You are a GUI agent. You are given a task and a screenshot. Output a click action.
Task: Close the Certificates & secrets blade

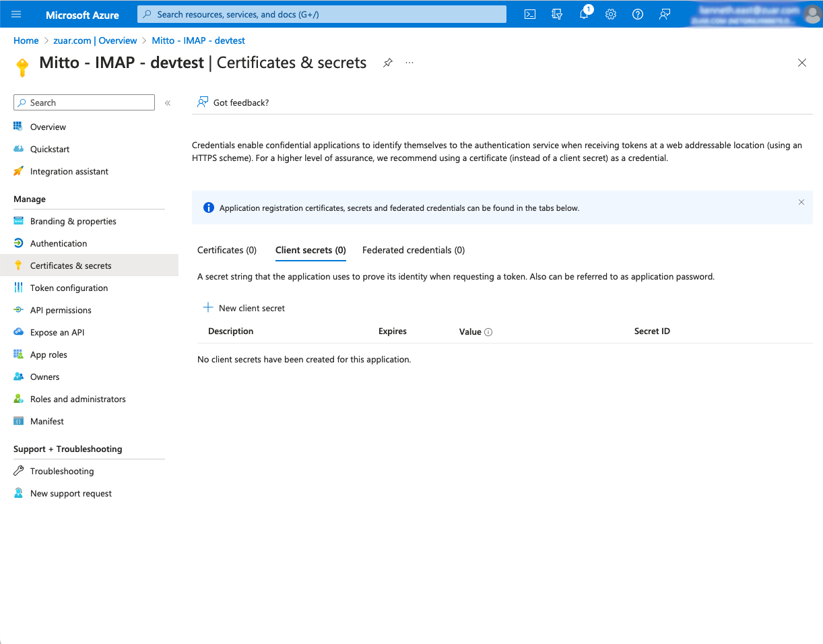[x=802, y=63]
